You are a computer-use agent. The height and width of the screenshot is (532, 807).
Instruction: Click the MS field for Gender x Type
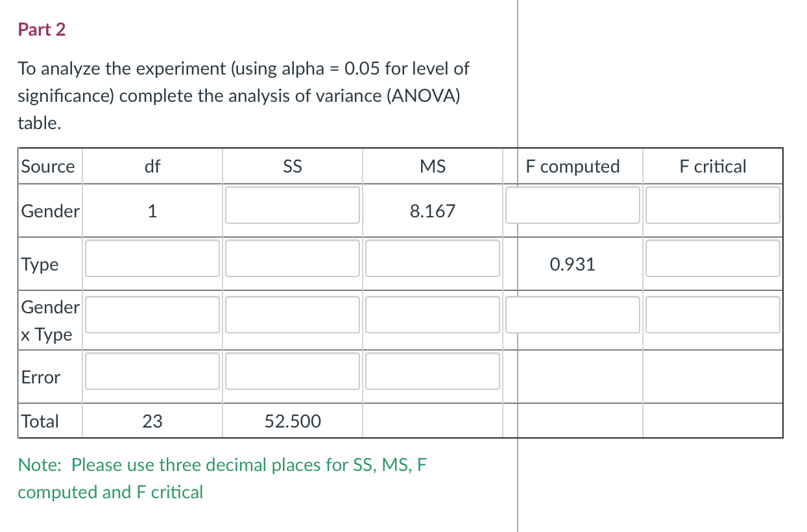tap(432, 315)
